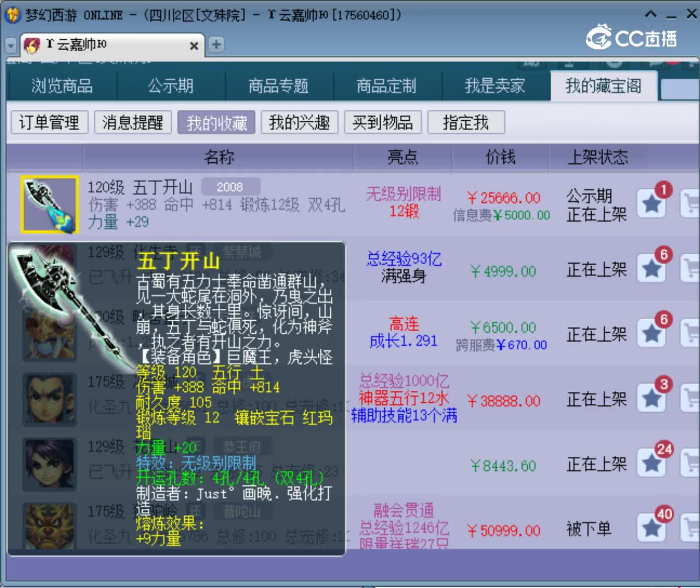700x588 pixels.
Task: Click the star icon in ¥50999.00 row
Action: tap(651, 528)
